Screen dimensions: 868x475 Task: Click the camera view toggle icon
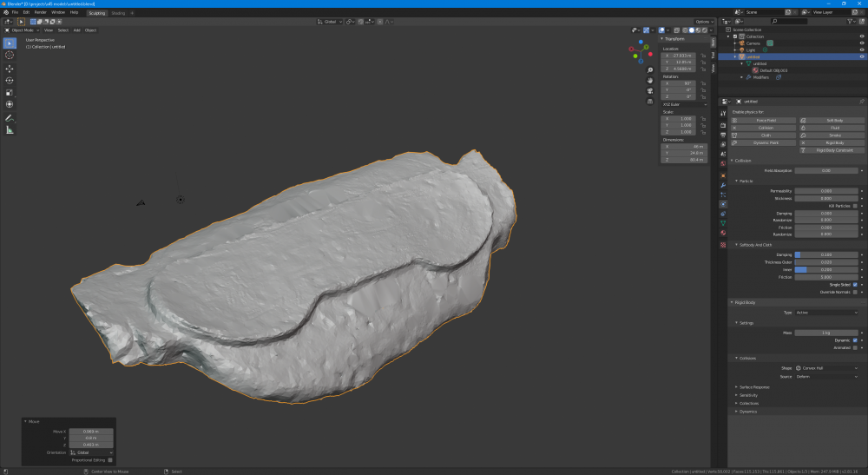click(650, 90)
